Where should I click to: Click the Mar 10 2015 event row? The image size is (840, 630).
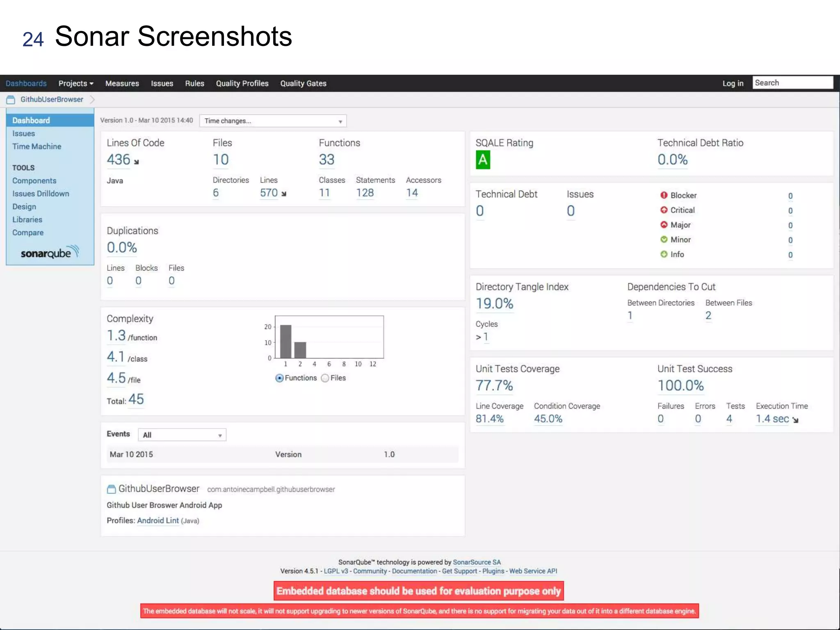point(283,454)
